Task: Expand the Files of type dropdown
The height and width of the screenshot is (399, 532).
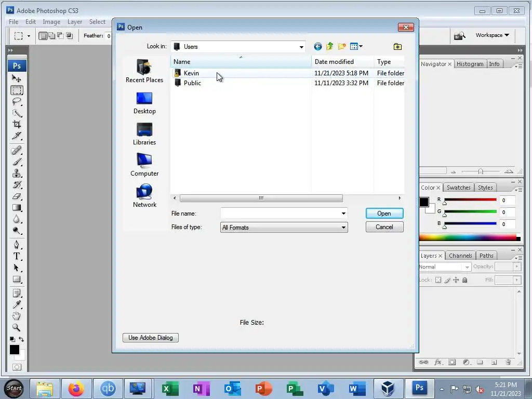Action: pos(343,228)
